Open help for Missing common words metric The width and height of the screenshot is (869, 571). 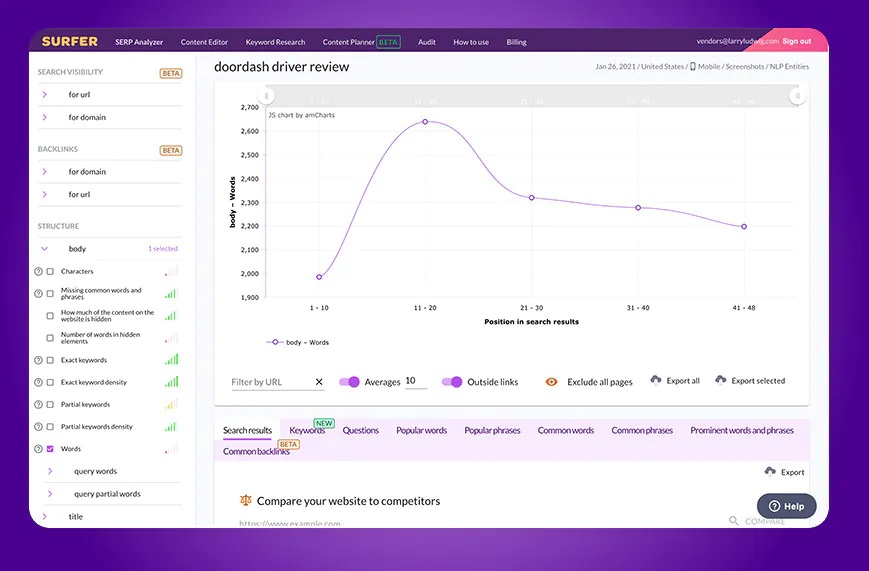pyautogui.click(x=38, y=294)
